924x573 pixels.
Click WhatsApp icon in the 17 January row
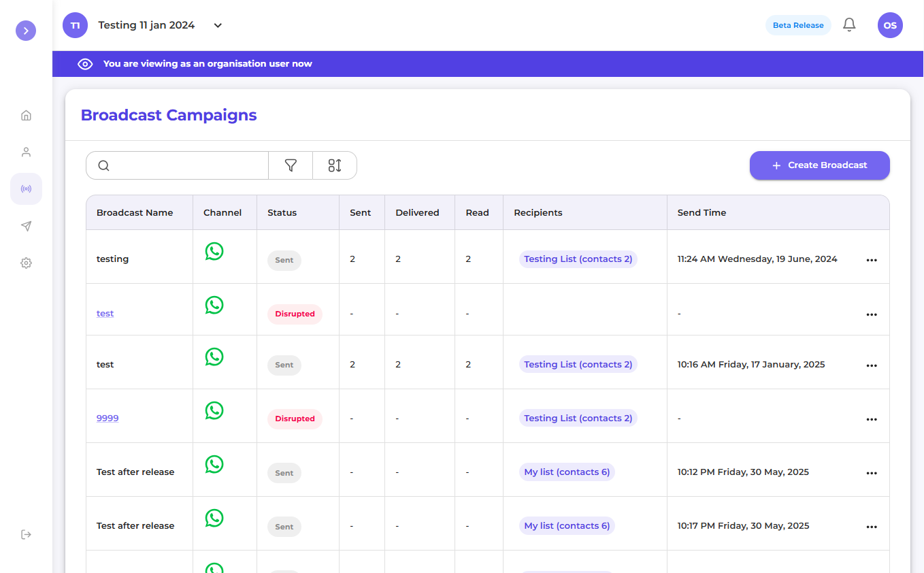coord(214,357)
